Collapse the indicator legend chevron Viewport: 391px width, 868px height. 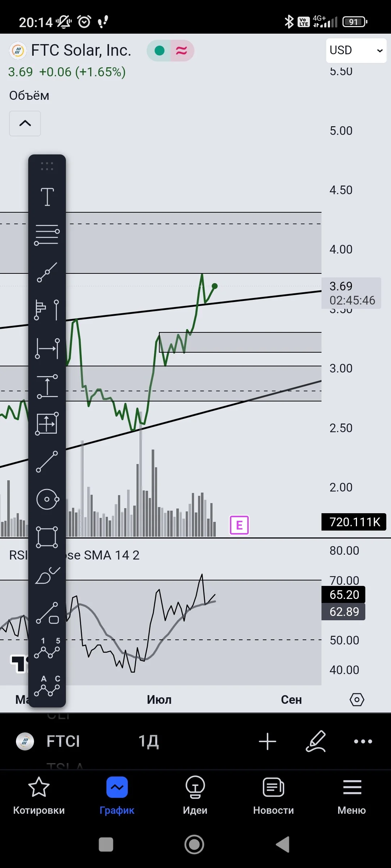[x=25, y=123]
